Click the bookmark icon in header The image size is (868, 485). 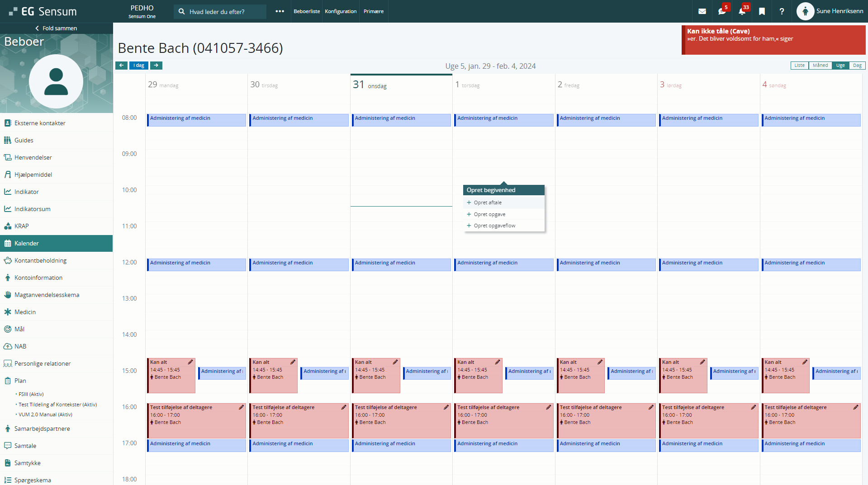coord(762,11)
